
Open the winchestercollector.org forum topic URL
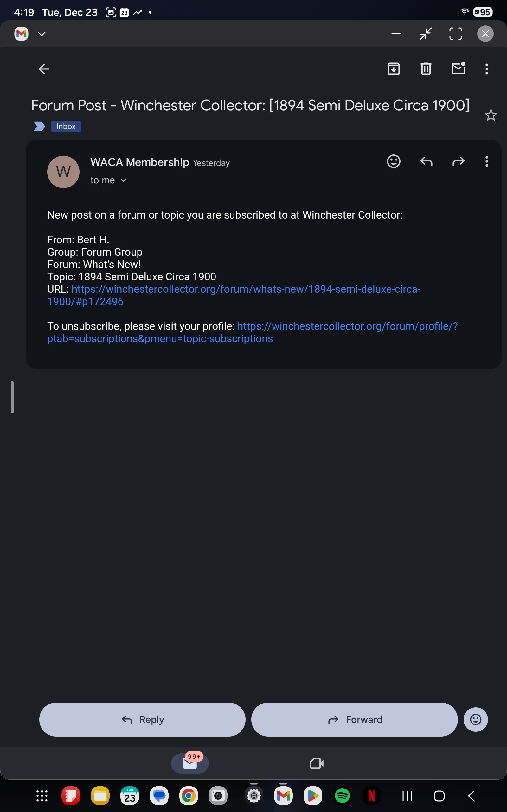point(246,289)
